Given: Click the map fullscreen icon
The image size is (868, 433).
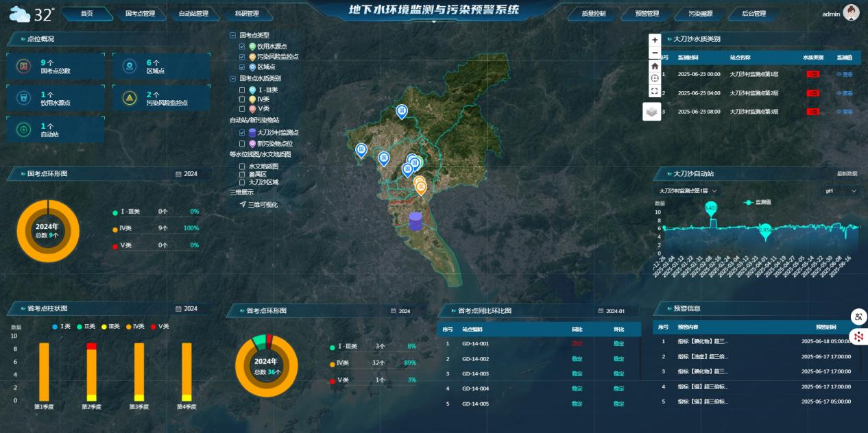Looking at the screenshot, I should [x=655, y=90].
